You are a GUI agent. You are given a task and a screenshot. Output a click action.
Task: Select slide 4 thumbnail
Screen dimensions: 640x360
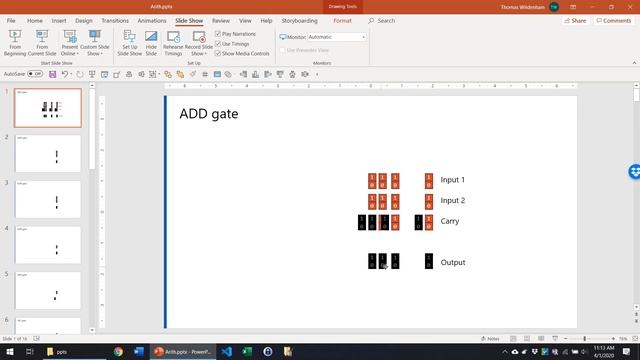pyautogui.click(x=48, y=245)
